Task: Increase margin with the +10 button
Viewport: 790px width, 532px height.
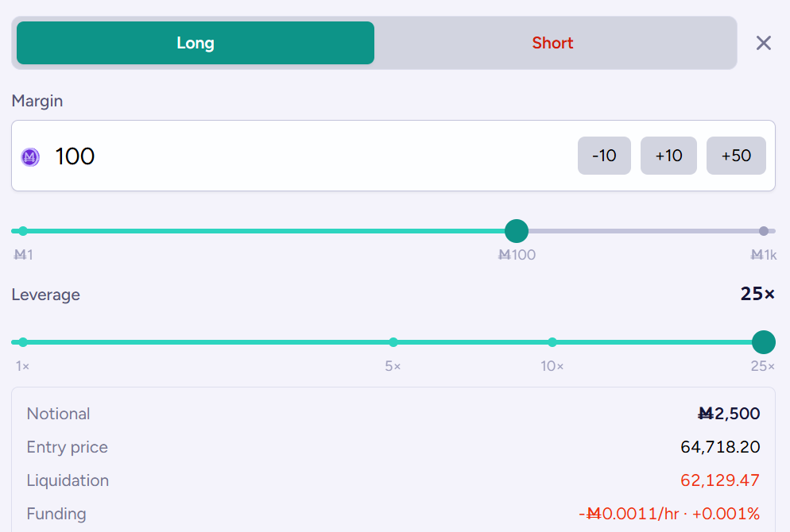Action: pos(668,156)
